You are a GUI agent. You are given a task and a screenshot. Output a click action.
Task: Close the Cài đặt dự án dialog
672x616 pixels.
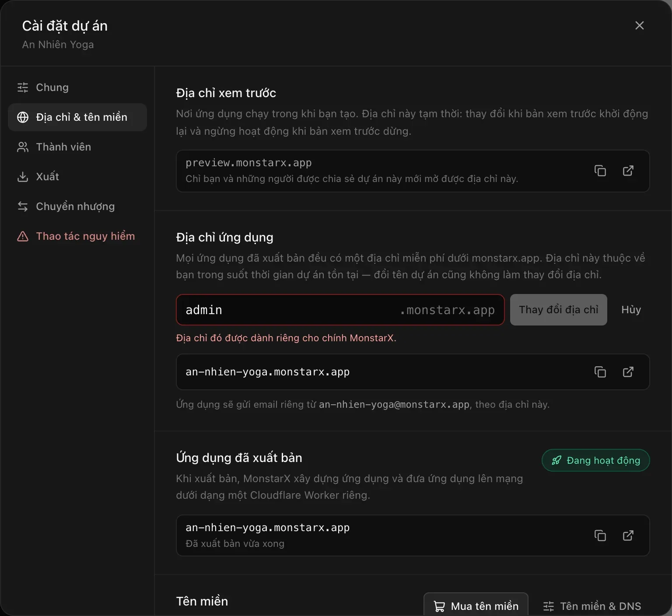[x=640, y=25]
